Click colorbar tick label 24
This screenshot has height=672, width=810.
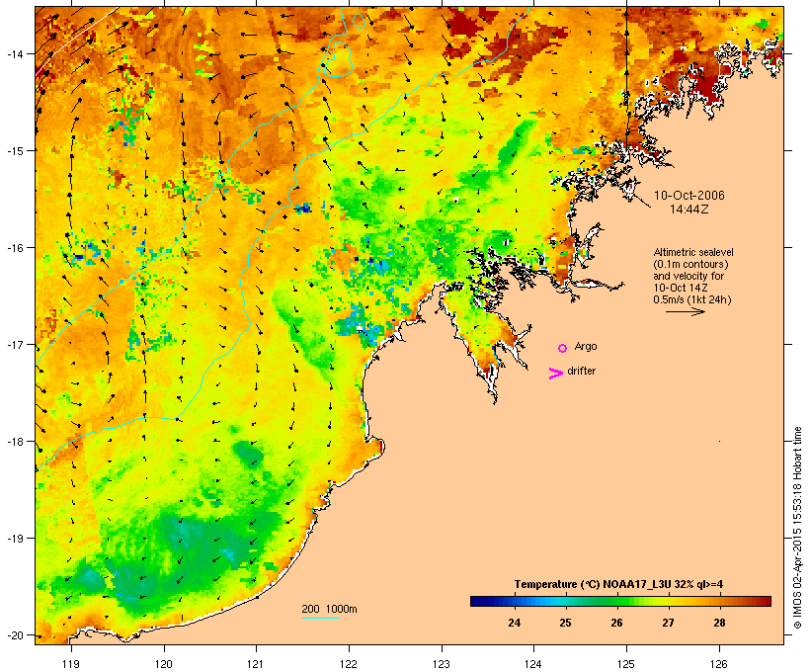[x=514, y=623]
